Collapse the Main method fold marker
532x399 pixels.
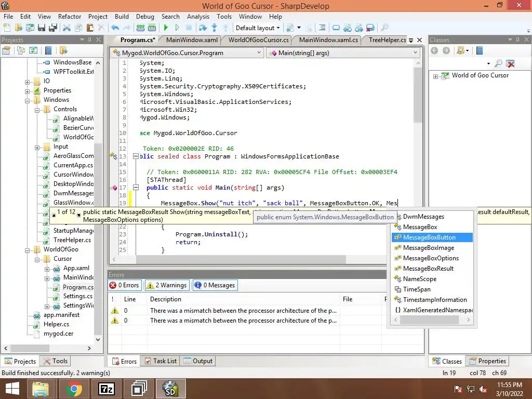pos(136,187)
